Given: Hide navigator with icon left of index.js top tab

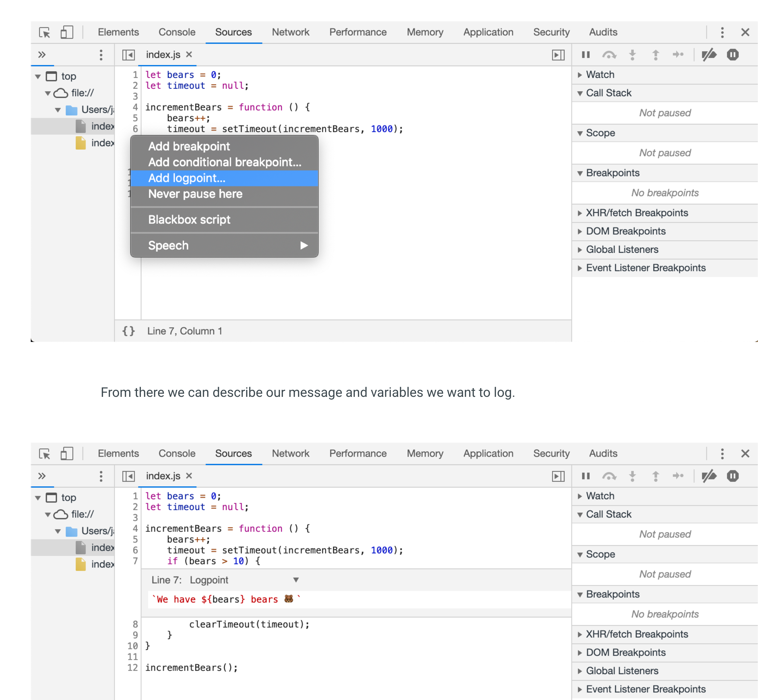Looking at the screenshot, I should point(128,55).
